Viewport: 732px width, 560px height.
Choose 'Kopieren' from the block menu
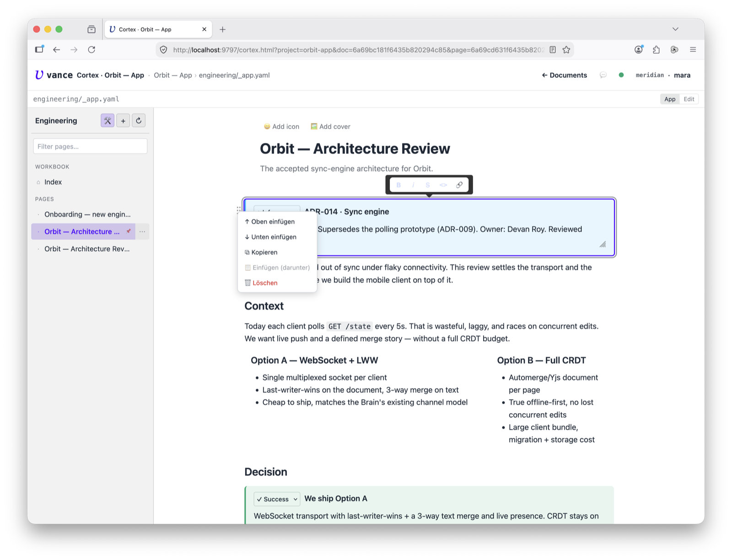(277, 252)
